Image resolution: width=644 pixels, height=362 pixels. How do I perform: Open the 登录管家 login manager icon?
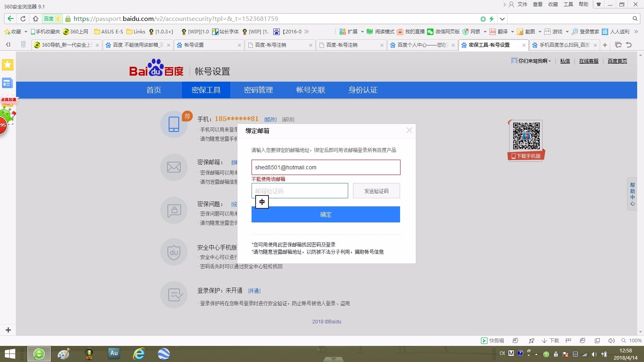coord(575,31)
